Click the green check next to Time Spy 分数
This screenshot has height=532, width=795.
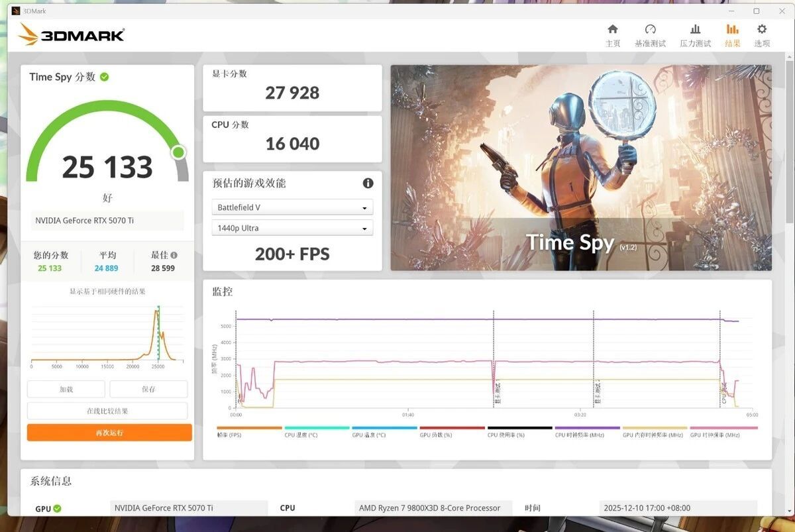[105, 77]
